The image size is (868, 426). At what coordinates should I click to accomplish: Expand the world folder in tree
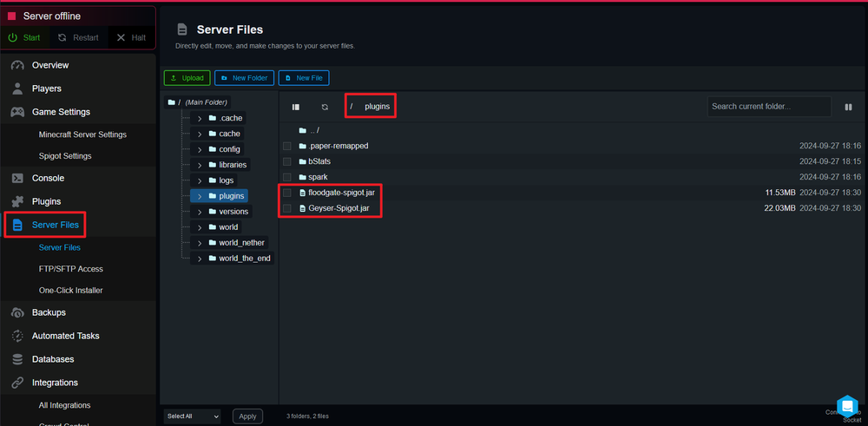click(200, 227)
